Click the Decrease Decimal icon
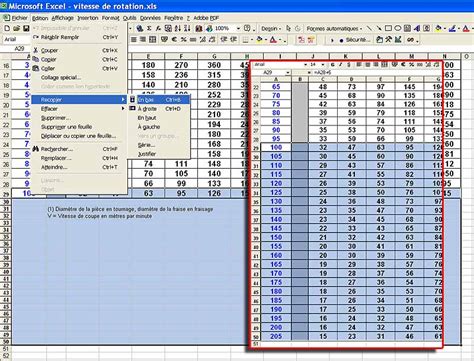 click(212, 40)
